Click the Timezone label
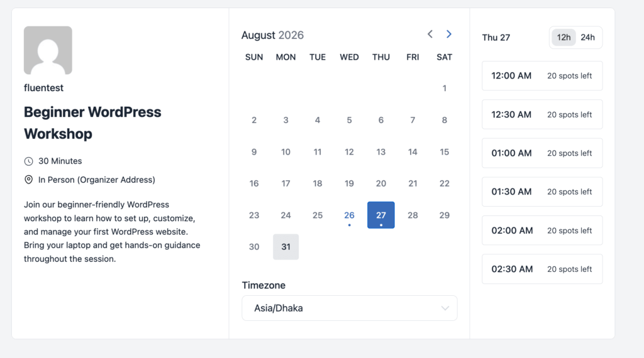This screenshot has height=358, width=644. 264,285
